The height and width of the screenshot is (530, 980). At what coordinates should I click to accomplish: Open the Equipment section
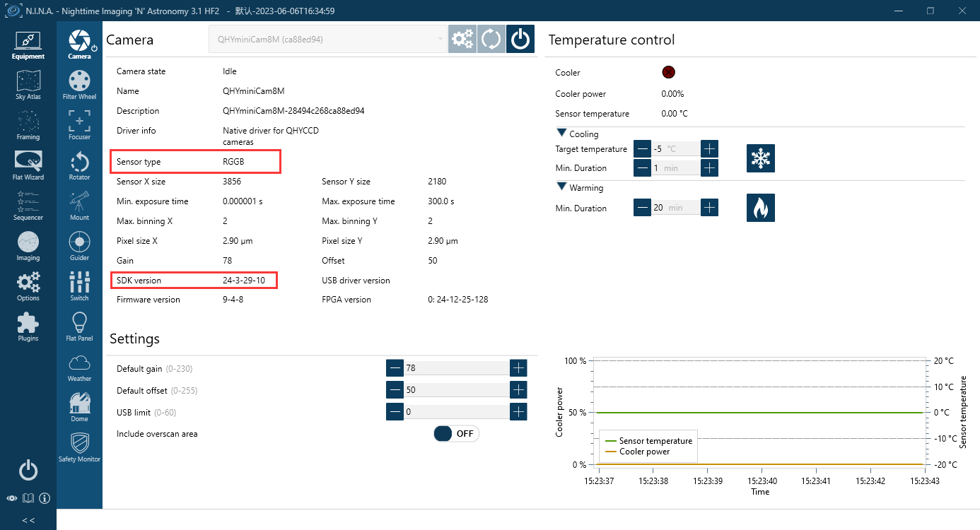coord(28,45)
